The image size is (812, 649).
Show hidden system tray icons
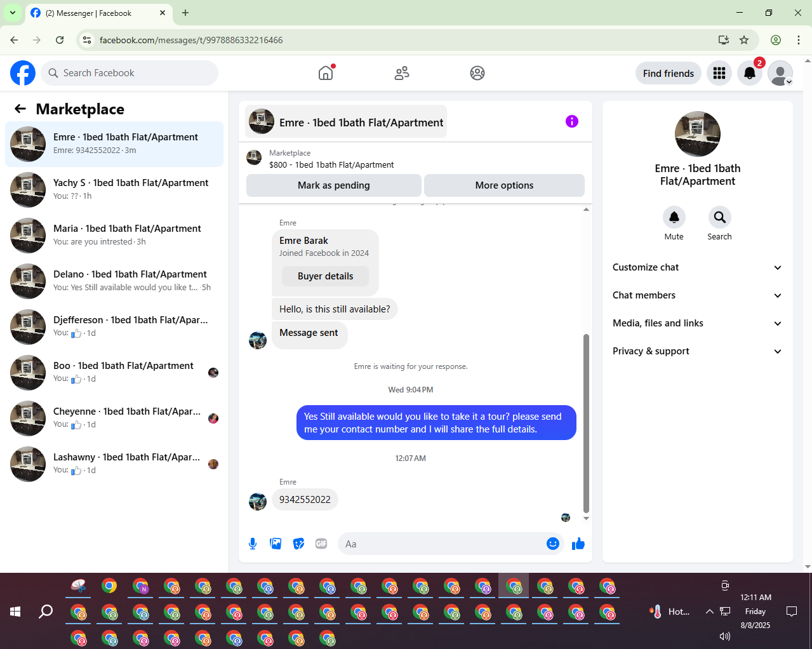[709, 612]
